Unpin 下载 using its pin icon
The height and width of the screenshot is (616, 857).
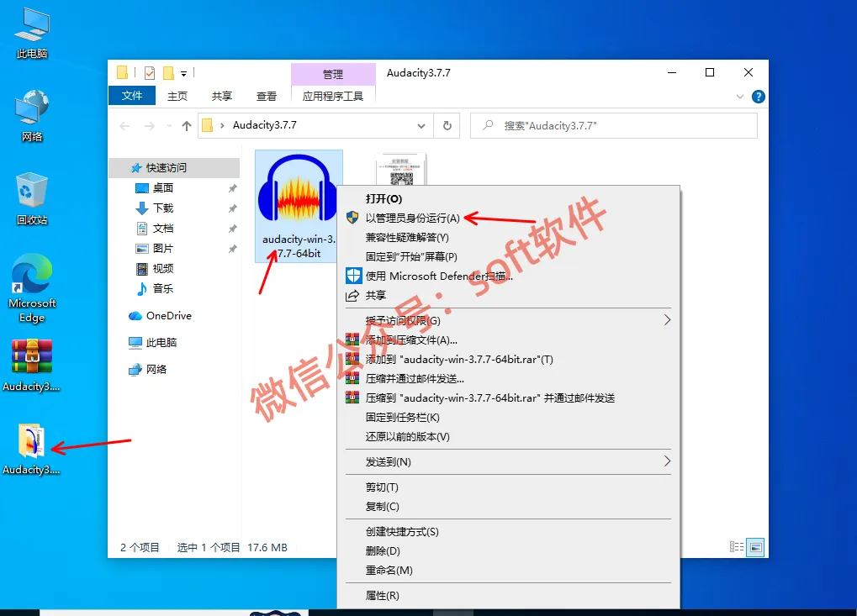(x=232, y=208)
